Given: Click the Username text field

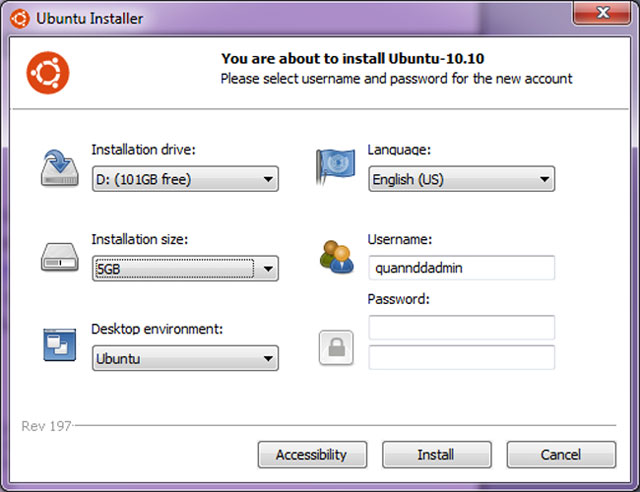Looking at the screenshot, I should (461, 268).
